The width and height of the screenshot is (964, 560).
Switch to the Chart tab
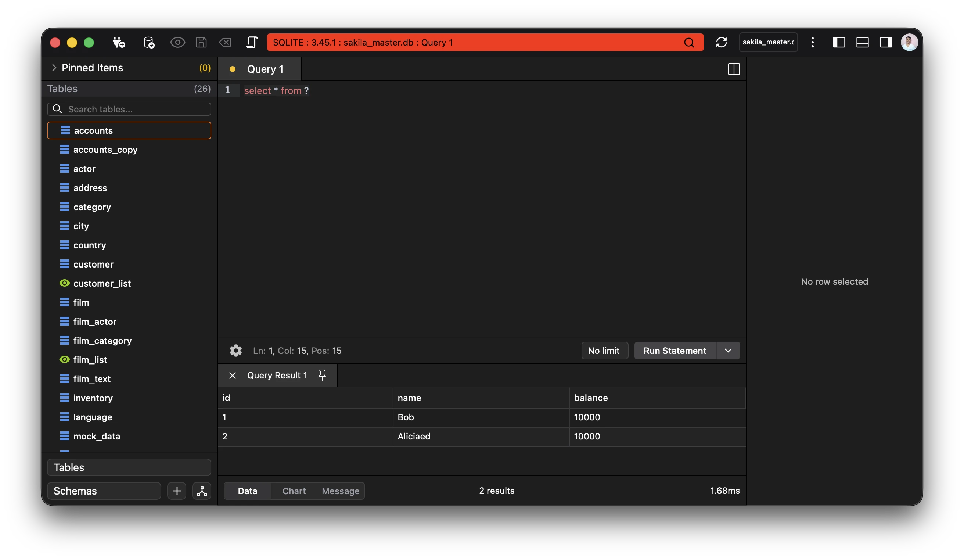coord(294,491)
